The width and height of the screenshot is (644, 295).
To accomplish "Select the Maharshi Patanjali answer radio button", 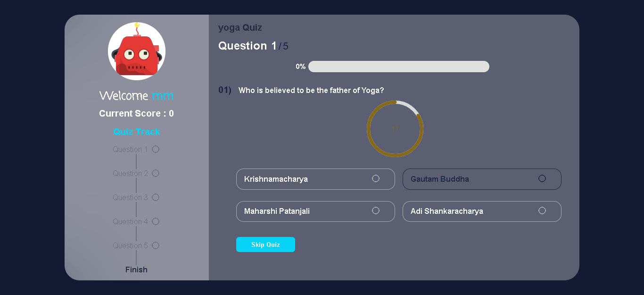I will click(x=376, y=211).
